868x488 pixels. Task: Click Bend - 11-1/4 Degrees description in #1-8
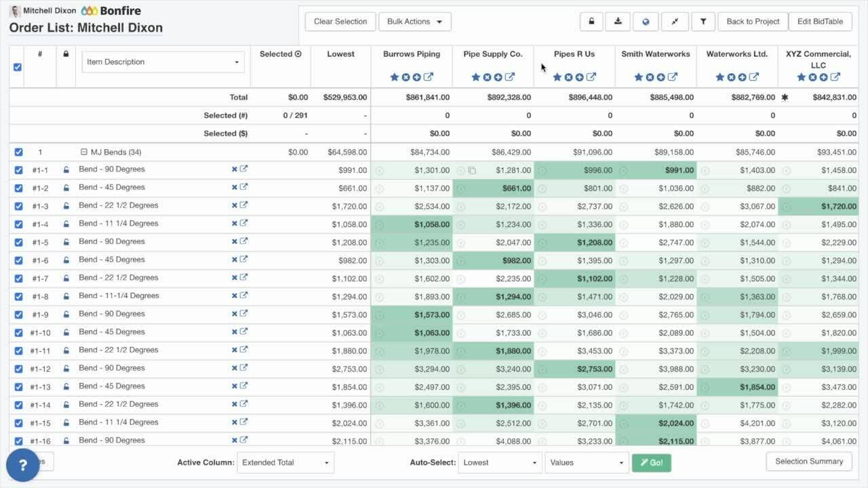click(x=119, y=296)
